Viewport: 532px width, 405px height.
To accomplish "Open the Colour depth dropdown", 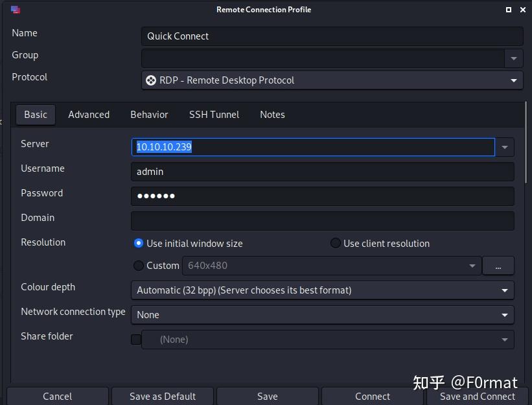I will pyautogui.click(x=505, y=290).
